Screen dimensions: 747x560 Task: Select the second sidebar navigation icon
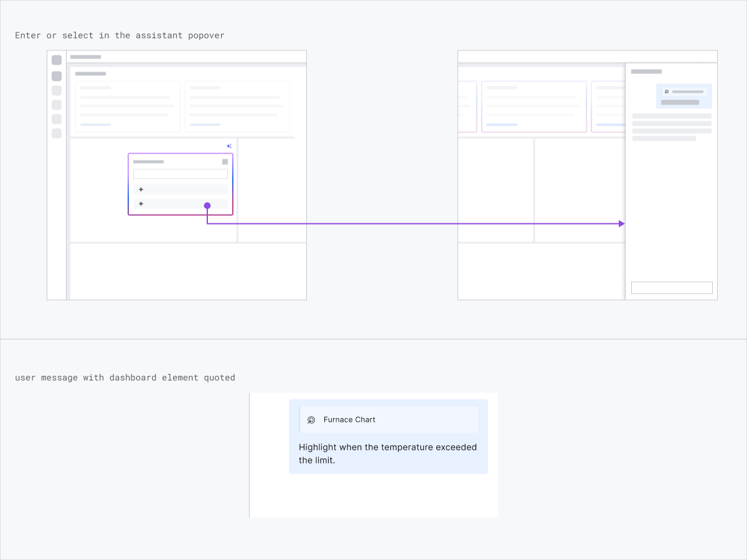point(56,75)
